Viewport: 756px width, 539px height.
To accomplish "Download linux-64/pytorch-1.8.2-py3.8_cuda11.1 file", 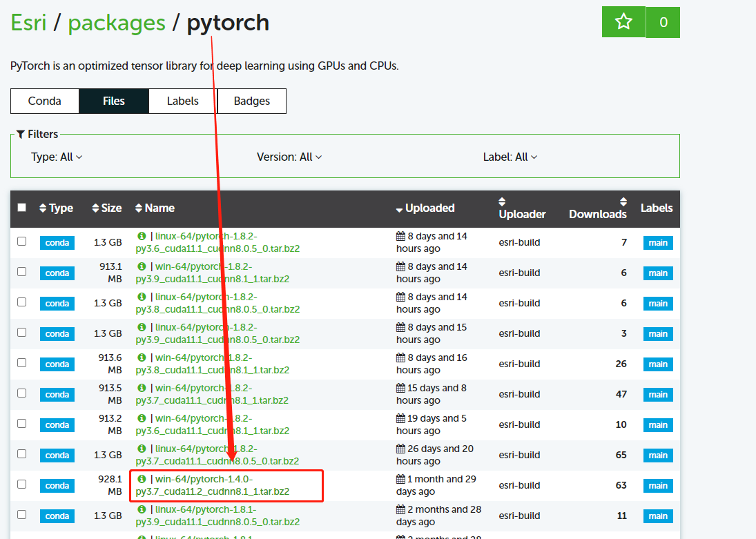I will coord(217,303).
